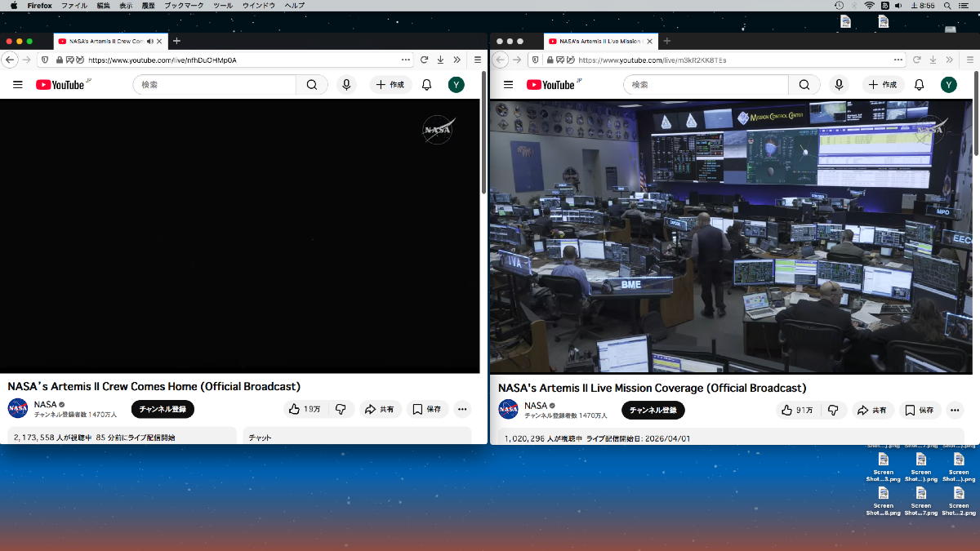Mute the Crew Comes Home tab audio
980x551 pixels.
click(x=150, y=41)
